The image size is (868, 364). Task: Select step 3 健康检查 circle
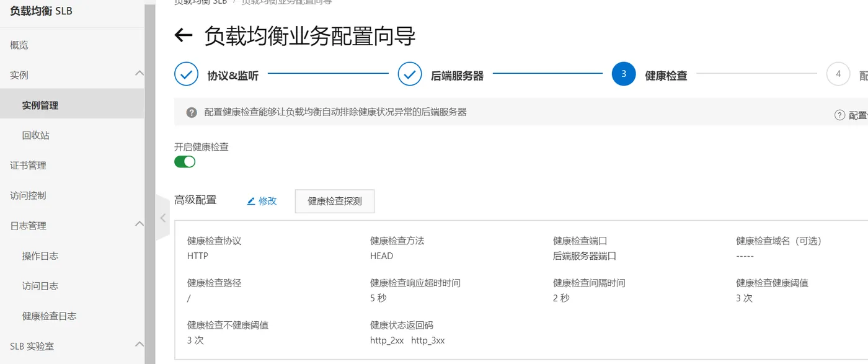tap(624, 74)
